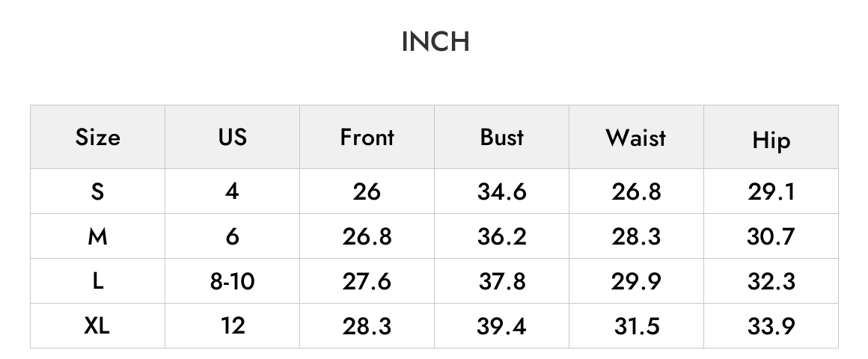Click the Front column header
The height and width of the screenshot is (359, 868).
(x=367, y=137)
